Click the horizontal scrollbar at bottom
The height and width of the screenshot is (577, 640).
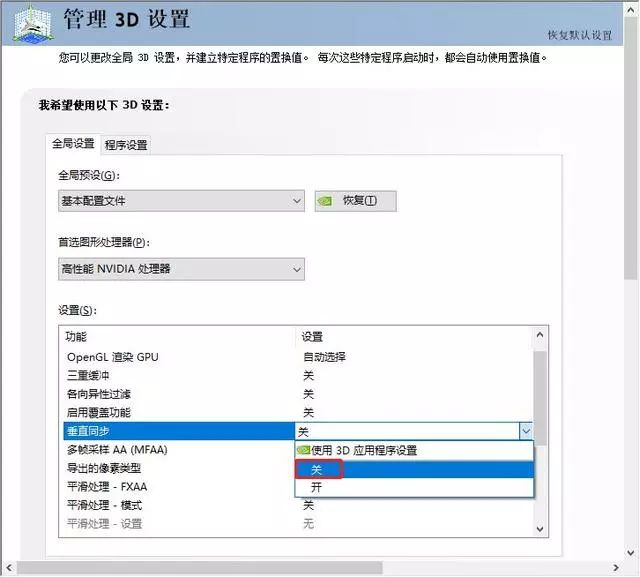pyautogui.click(x=200, y=568)
